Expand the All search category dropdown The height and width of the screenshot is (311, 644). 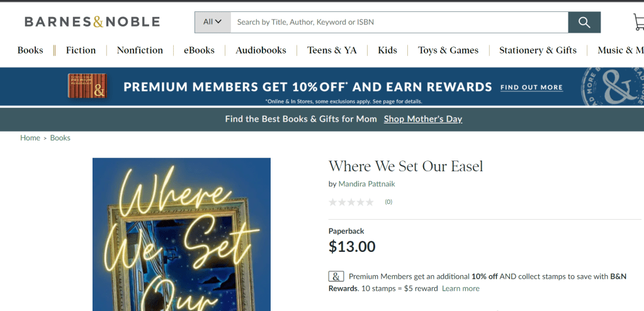[213, 22]
